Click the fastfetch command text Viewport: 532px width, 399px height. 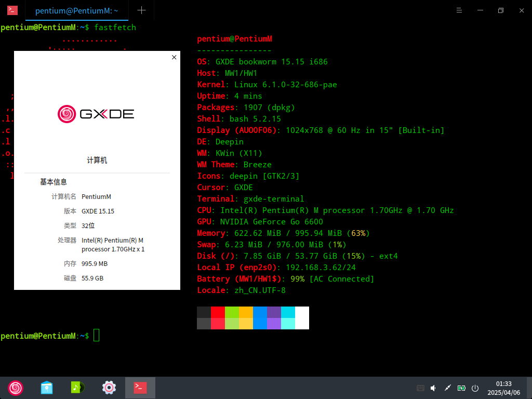tap(115, 28)
